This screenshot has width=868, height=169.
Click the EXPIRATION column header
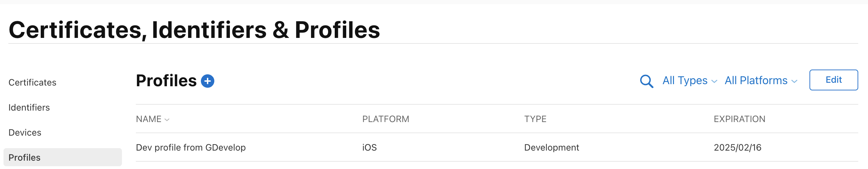pyautogui.click(x=739, y=119)
